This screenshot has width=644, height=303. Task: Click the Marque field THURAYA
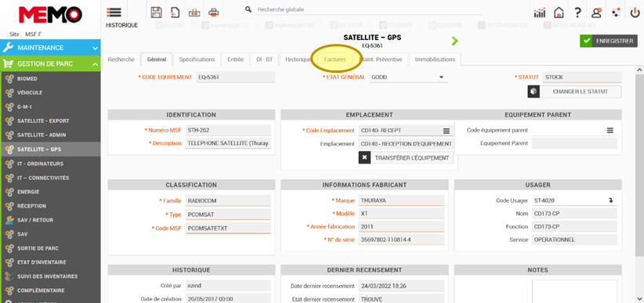401,200
